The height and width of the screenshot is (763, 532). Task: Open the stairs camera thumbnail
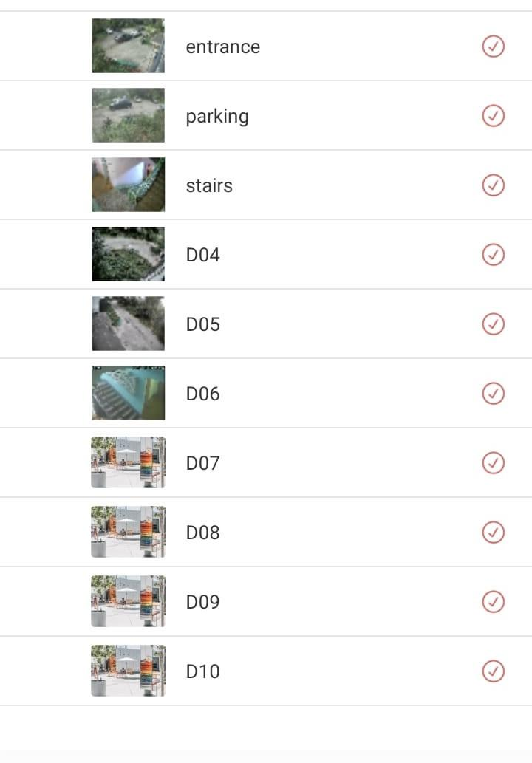click(x=128, y=185)
